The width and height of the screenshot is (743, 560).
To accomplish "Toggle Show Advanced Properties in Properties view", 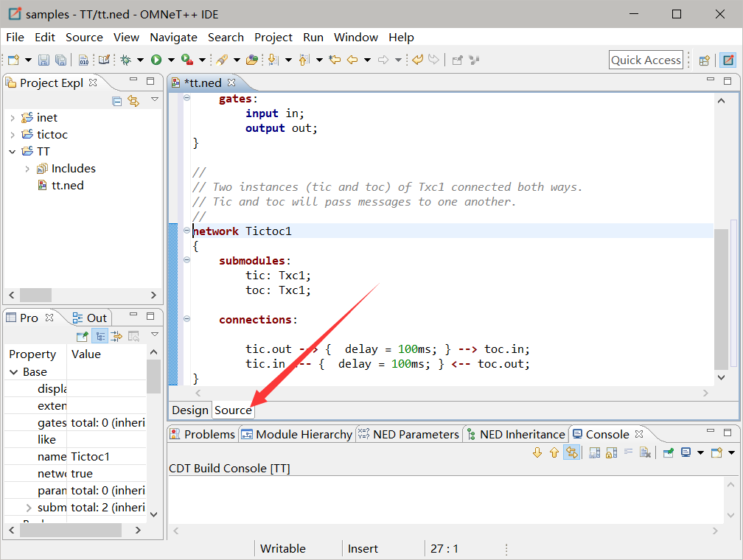I will [116, 337].
